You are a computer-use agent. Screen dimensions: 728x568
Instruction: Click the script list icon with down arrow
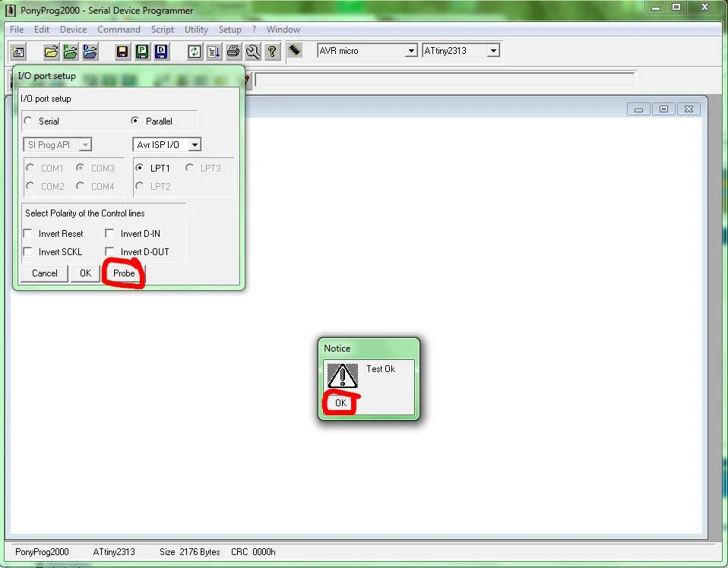(x=214, y=51)
